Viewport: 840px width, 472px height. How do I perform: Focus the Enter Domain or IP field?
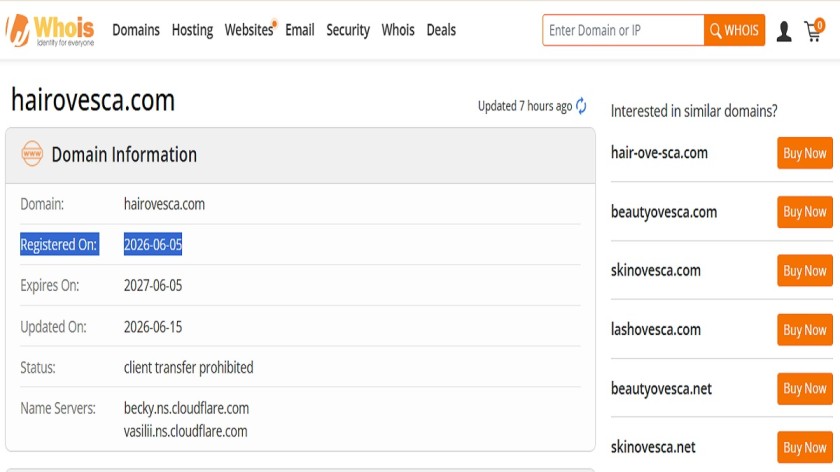coord(623,30)
